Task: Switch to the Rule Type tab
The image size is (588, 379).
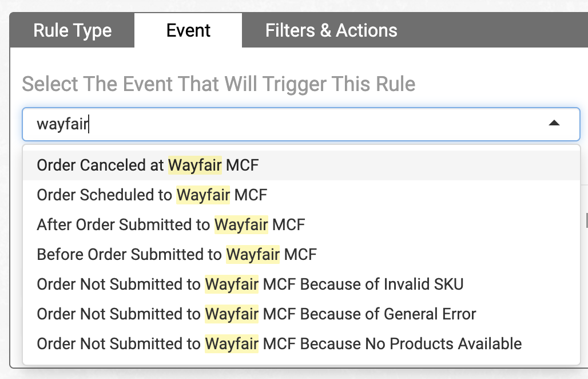Action: (x=73, y=30)
